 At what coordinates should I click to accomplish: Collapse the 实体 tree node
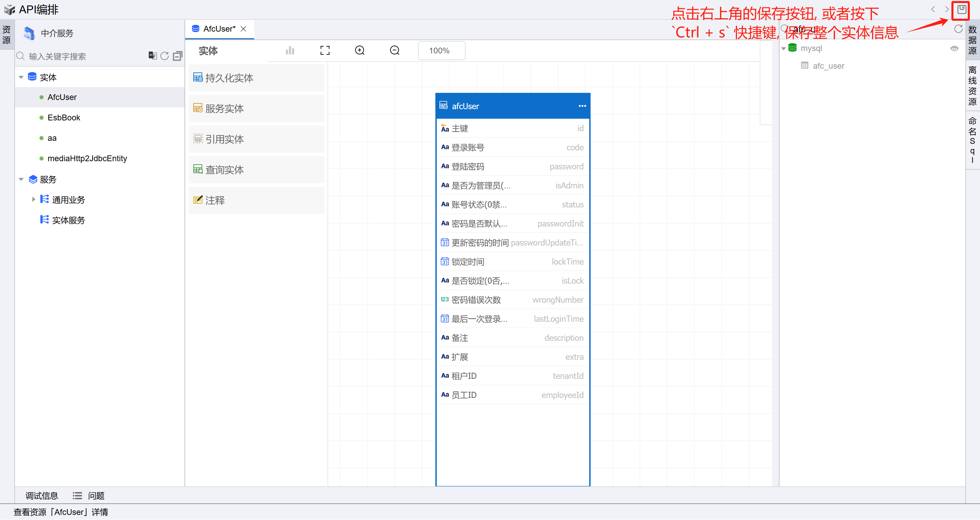[21, 77]
